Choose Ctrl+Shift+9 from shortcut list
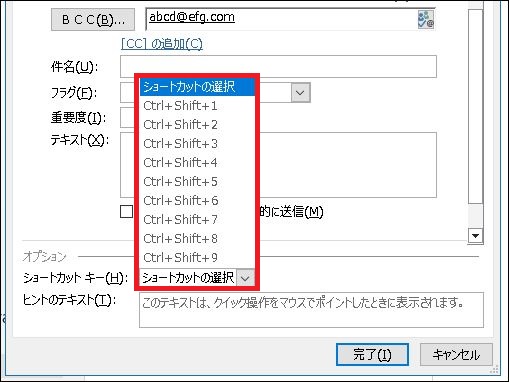Screen dimensions: 509x382 [197, 258]
